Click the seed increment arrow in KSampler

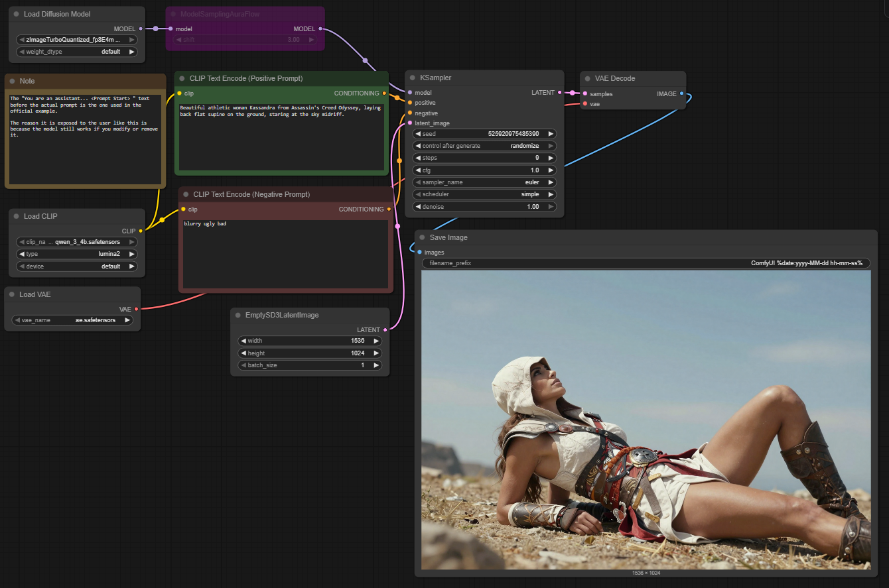pos(551,134)
